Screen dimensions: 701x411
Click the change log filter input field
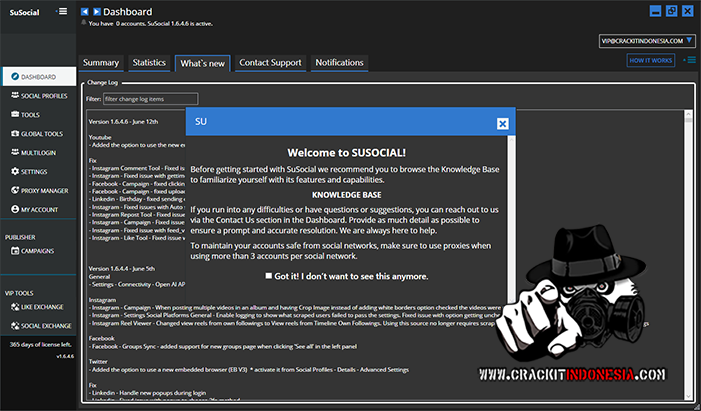coord(150,99)
